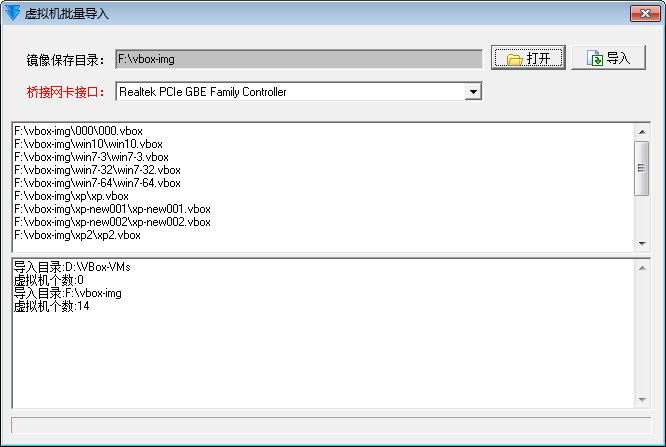Expand the bridged network adapter dropdown arrow
Viewport: 666px width, 447px height.
[473, 91]
